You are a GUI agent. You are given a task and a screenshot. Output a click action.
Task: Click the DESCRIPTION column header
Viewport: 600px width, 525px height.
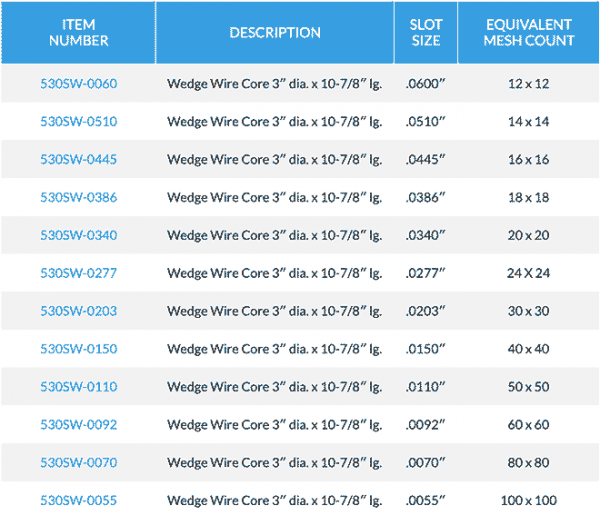[x=275, y=33]
